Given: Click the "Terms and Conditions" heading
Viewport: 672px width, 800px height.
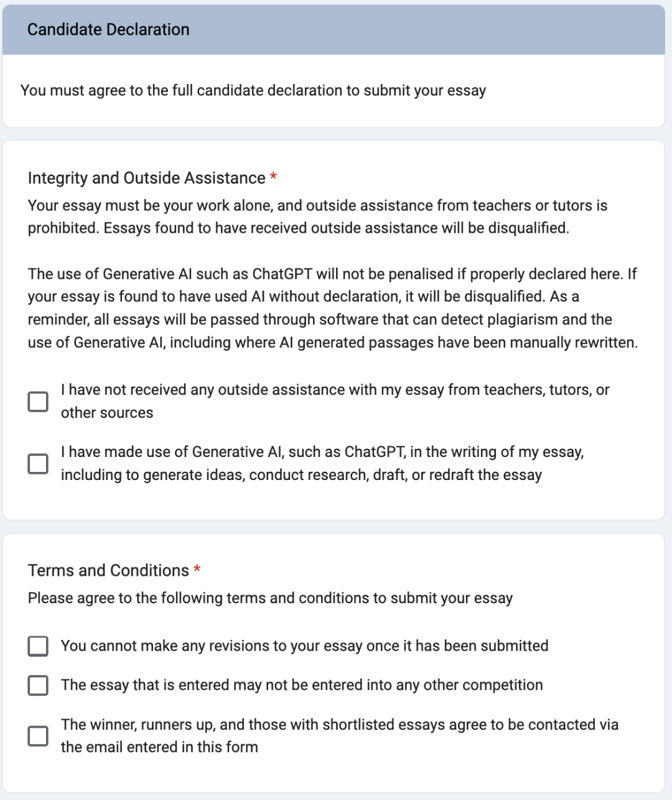Looking at the screenshot, I should click(108, 570).
